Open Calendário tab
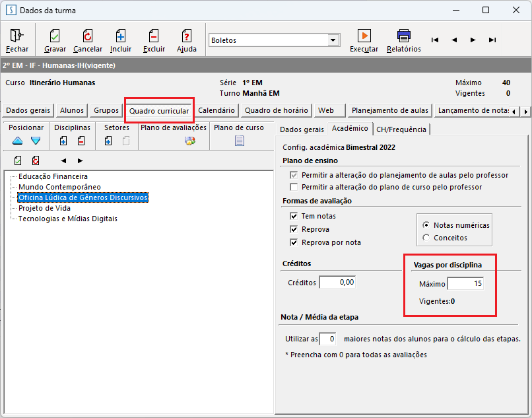Screen dimensions: 532x418 (216, 110)
